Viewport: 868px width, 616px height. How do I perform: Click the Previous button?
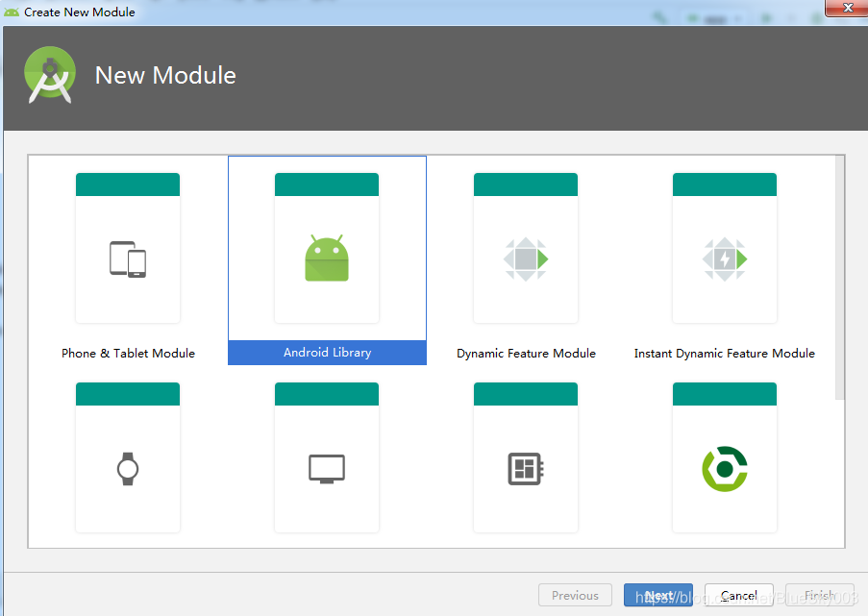tap(575, 595)
